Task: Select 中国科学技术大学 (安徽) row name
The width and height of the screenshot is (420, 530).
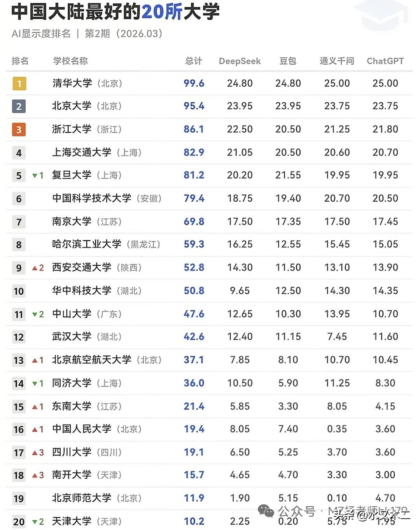Action: [x=107, y=198]
